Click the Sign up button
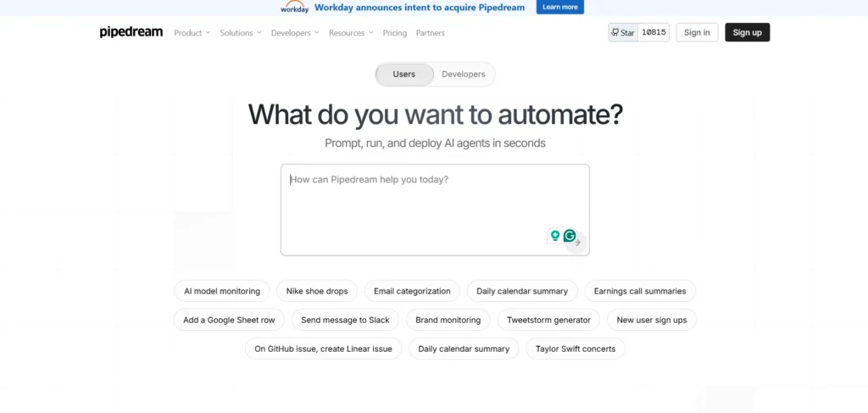 click(x=747, y=32)
